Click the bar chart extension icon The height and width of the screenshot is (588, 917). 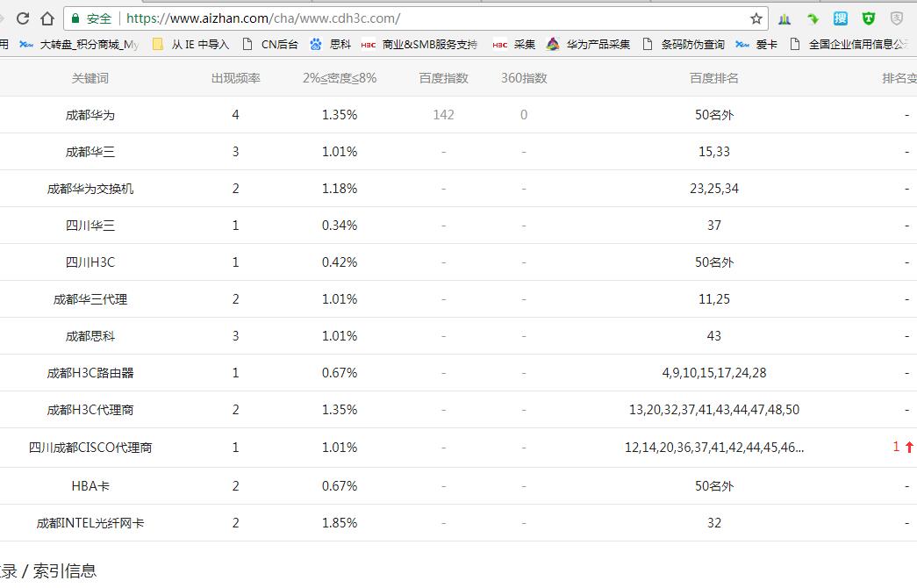pos(784,18)
